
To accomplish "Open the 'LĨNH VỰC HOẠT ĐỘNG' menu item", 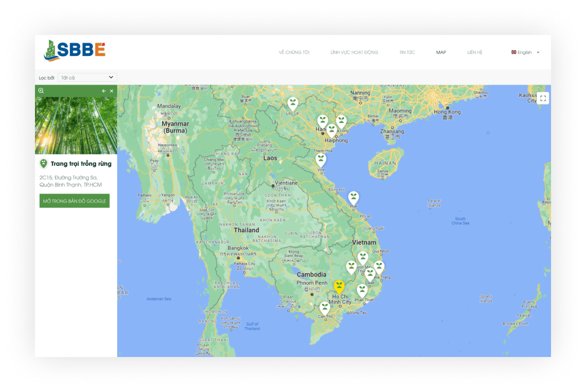I will click(354, 52).
